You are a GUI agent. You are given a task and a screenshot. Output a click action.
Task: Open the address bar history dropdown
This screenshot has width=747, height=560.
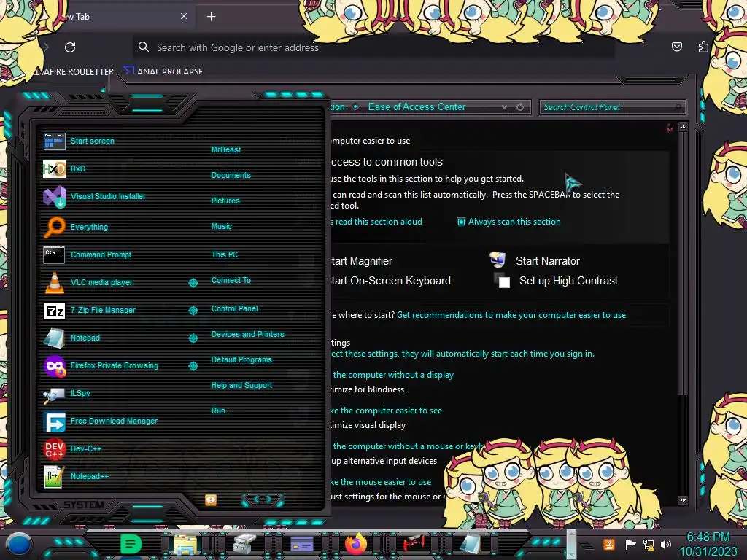tap(504, 107)
